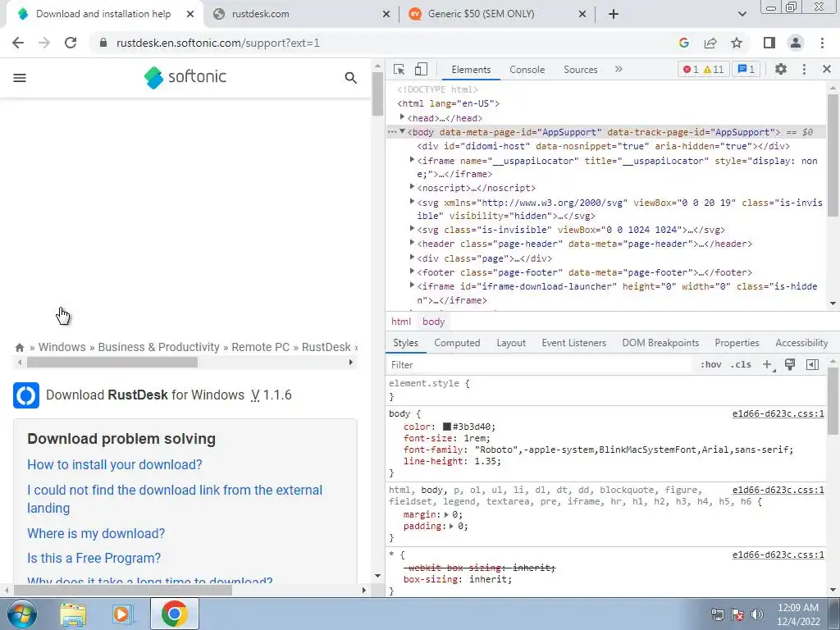Expand the header page-header node
The width and height of the screenshot is (840, 630).
click(412, 243)
